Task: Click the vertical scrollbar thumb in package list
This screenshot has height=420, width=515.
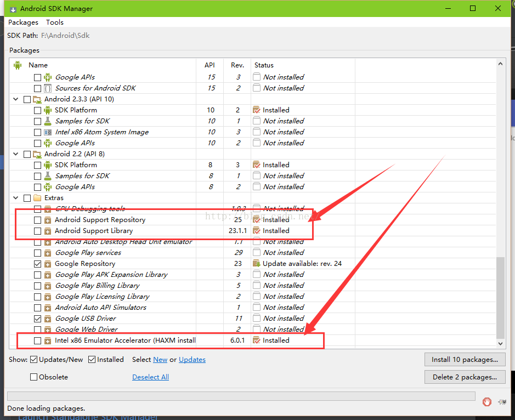Action: [500, 298]
